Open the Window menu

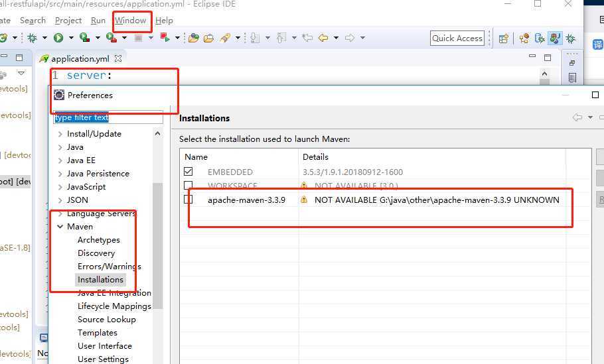[x=131, y=21]
